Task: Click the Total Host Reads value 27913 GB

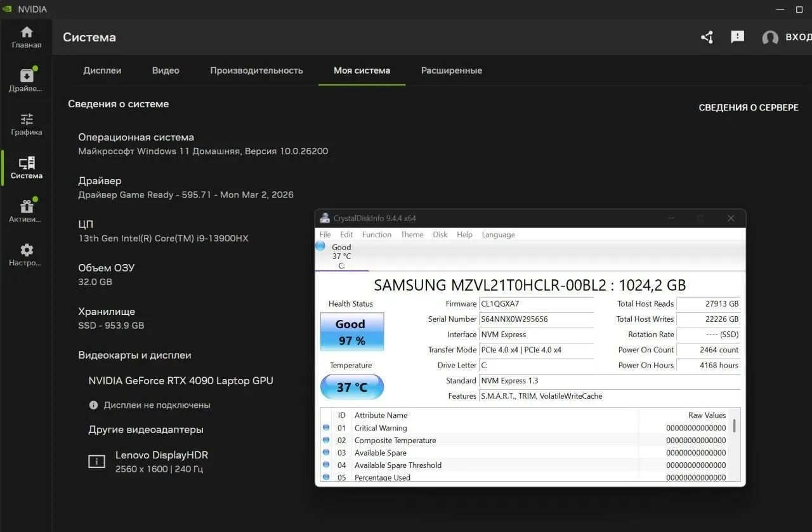Action: tap(708, 304)
